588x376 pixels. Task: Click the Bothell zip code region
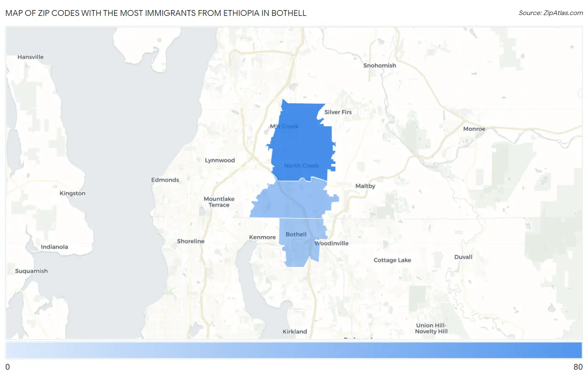click(303, 243)
